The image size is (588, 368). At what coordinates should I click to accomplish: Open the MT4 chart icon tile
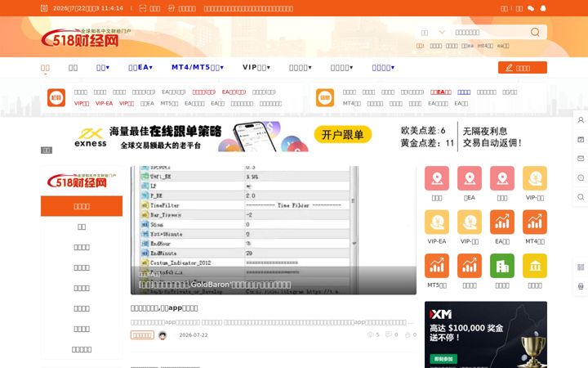[535, 222]
